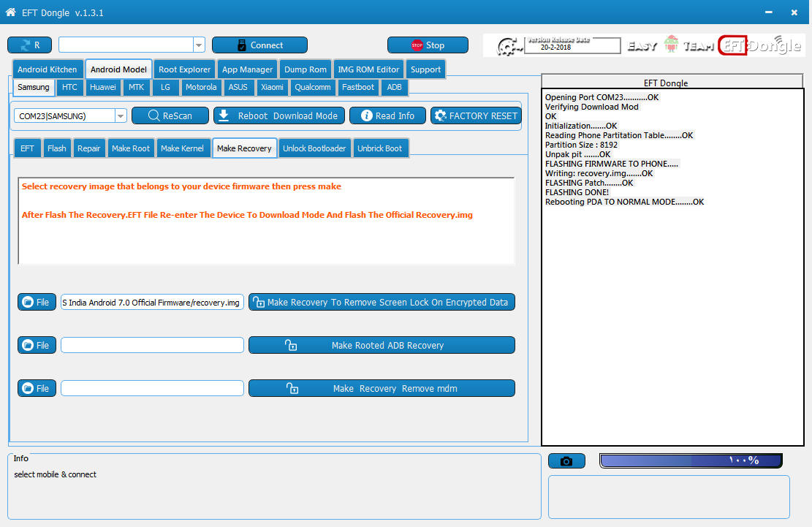This screenshot has height=527, width=812.
Task: Click the version release date box
Action: [572, 45]
